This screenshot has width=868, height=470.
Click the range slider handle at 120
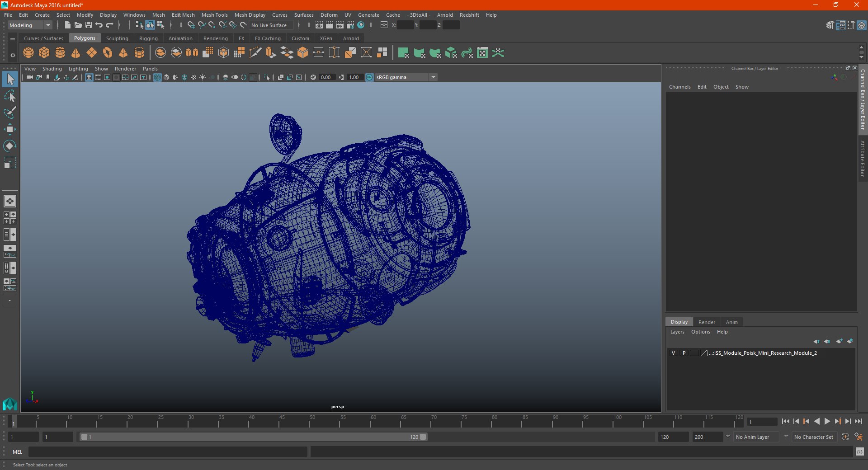pyautogui.click(x=423, y=437)
